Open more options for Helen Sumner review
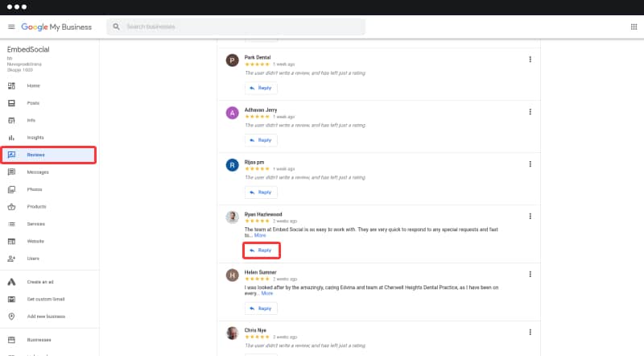Image resolution: width=644 pixels, height=356 pixels. 530,274
